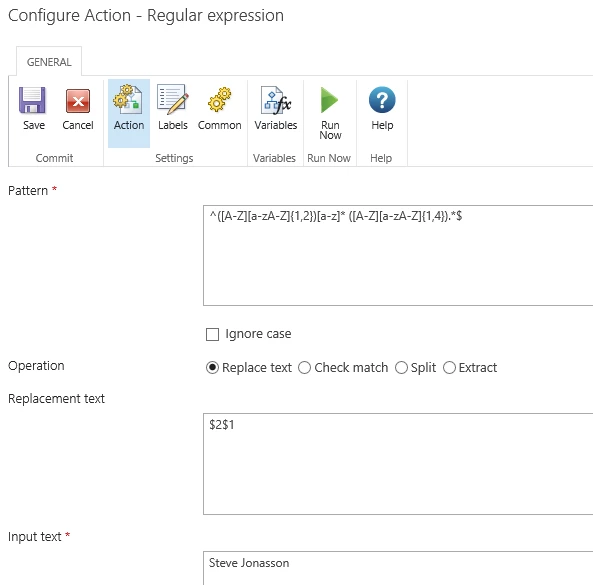Click the Replacement text box with $2$1
Viewport: 593px width, 585px height.
pos(398,464)
